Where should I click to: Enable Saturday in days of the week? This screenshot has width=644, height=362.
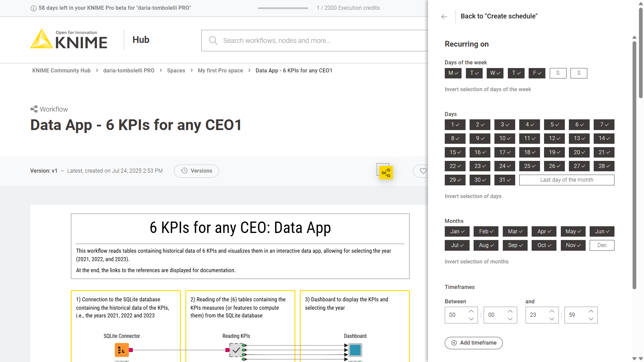click(558, 73)
